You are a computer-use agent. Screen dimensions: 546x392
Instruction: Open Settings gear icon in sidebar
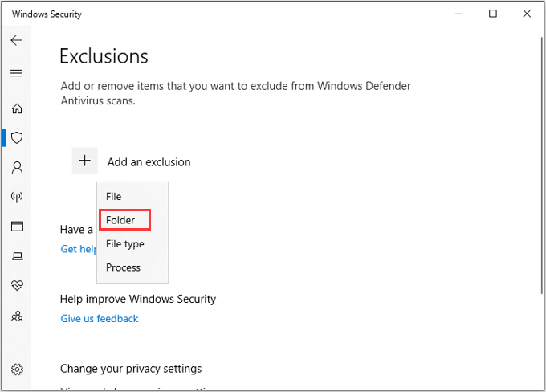17,369
